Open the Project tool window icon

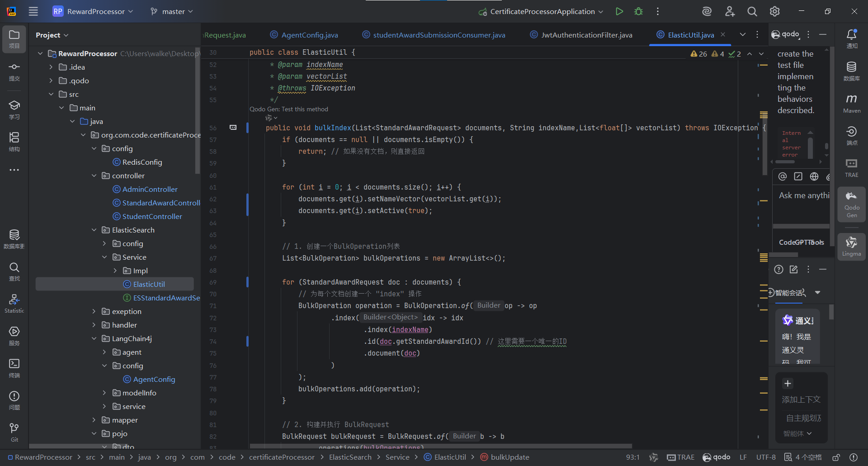point(14,39)
